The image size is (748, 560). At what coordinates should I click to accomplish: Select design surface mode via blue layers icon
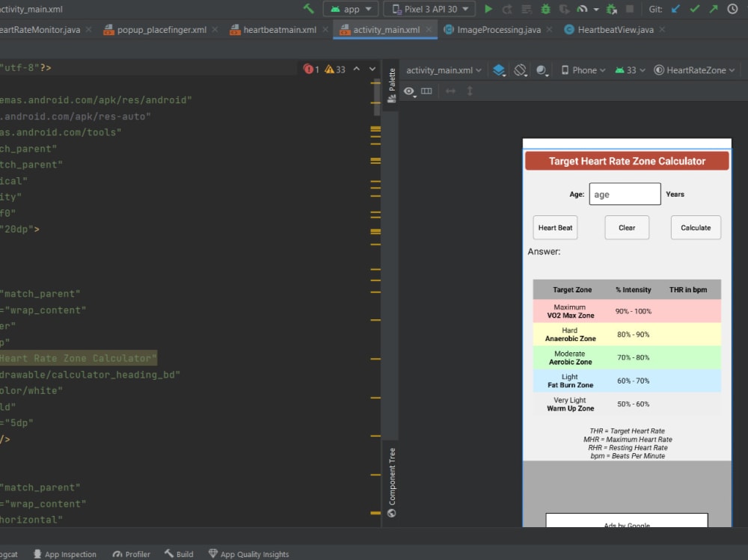(498, 70)
